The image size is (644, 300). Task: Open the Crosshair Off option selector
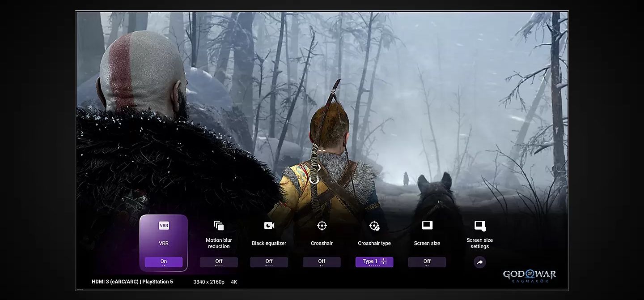(322, 261)
